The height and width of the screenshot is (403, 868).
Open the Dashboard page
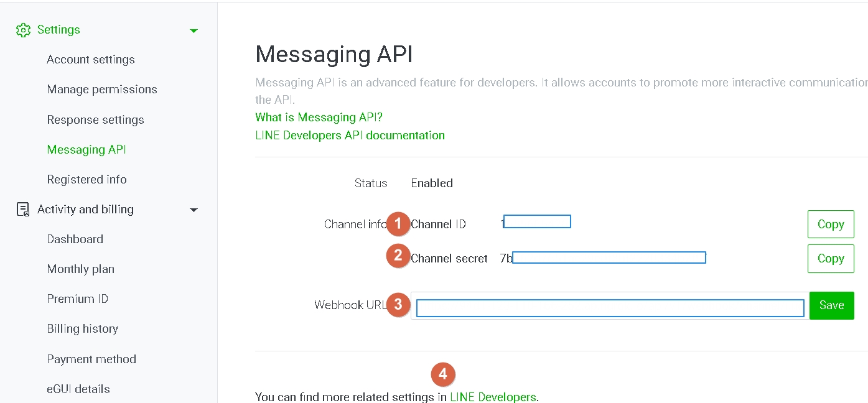pos(75,239)
